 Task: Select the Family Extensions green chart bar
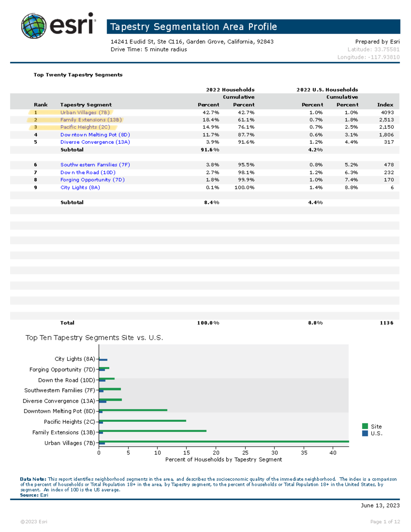point(152,431)
